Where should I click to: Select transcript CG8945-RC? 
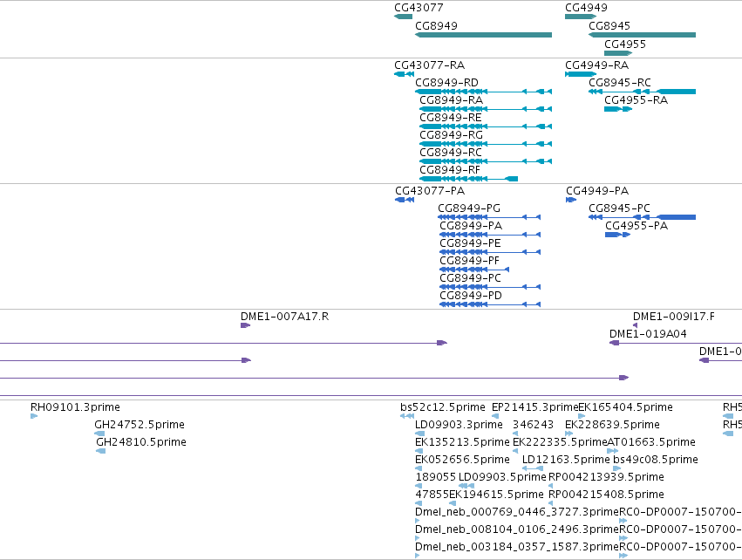tap(642, 92)
